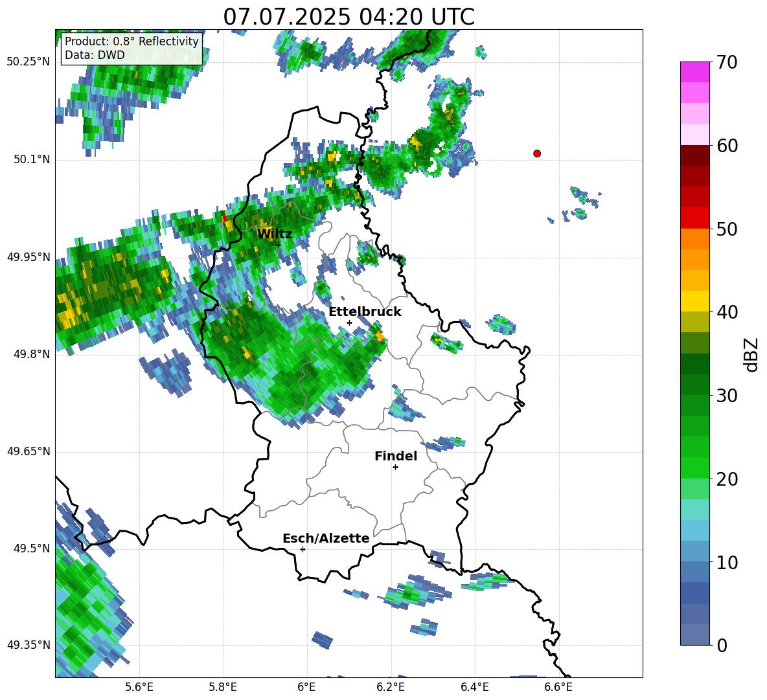Click the 6°E longitude label

click(x=306, y=687)
